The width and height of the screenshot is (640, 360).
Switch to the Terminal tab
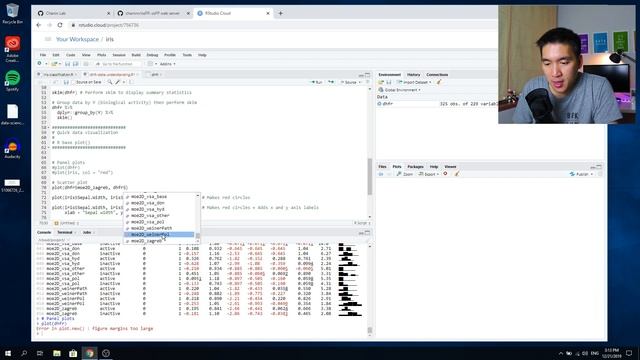[65, 232]
